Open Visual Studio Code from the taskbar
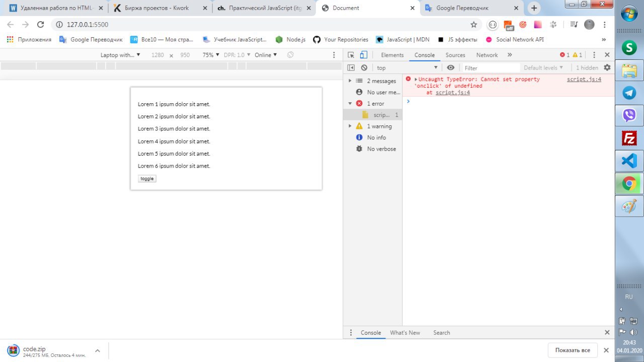Image resolution: width=644 pixels, height=362 pixels. (629, 161)
